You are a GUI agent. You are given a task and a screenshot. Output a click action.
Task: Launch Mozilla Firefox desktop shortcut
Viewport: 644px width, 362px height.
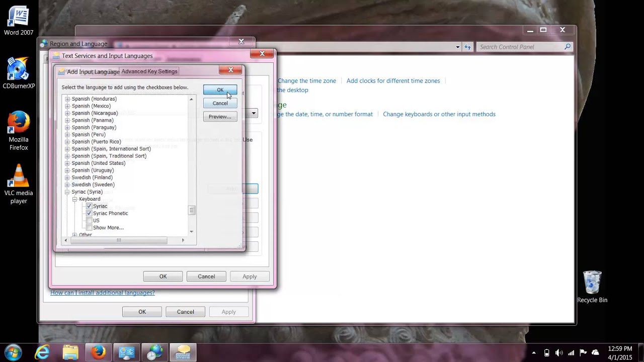click(19, 131)
